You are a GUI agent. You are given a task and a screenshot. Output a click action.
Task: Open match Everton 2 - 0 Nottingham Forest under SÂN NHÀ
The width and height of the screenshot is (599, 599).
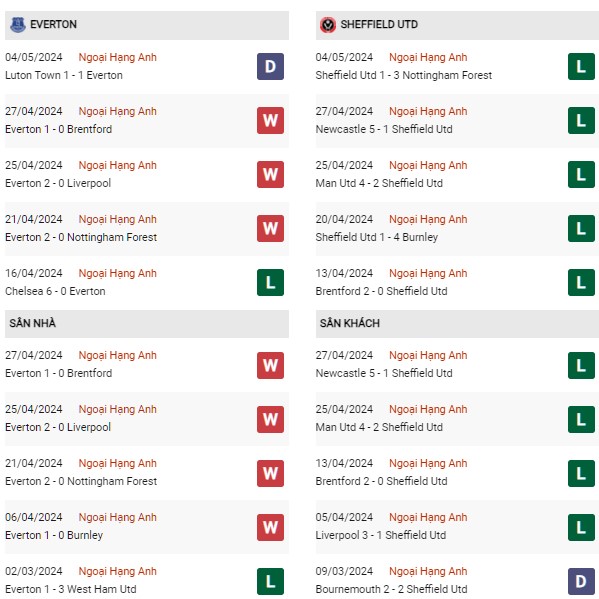[81, 481]
